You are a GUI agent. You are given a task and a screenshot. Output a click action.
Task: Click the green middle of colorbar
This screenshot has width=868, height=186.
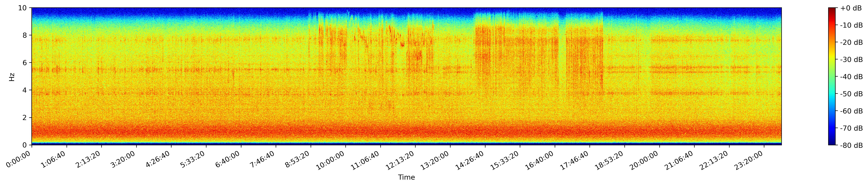click(x=832, y=77)
